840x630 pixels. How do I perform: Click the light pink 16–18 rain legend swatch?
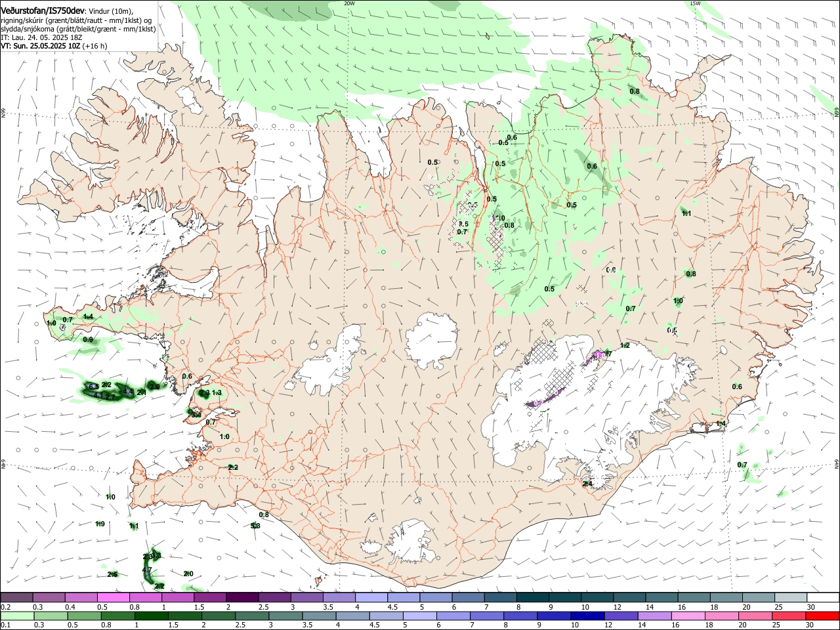688,616
